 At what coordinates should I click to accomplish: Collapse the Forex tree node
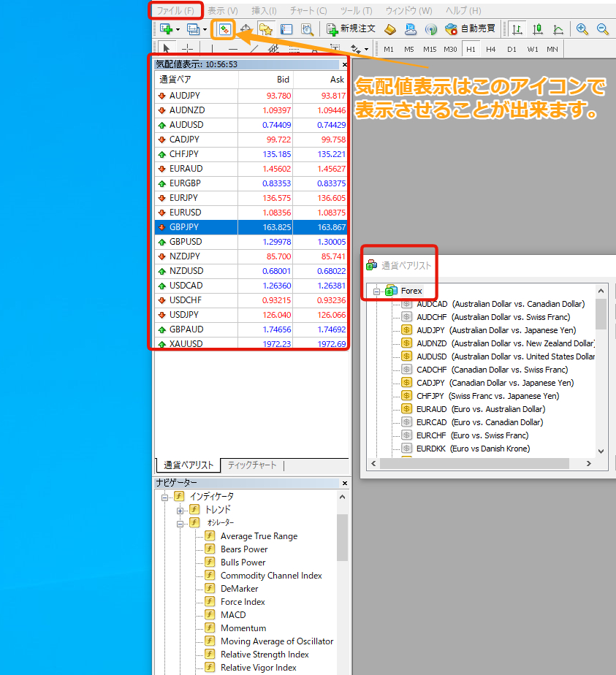point(377,291)
